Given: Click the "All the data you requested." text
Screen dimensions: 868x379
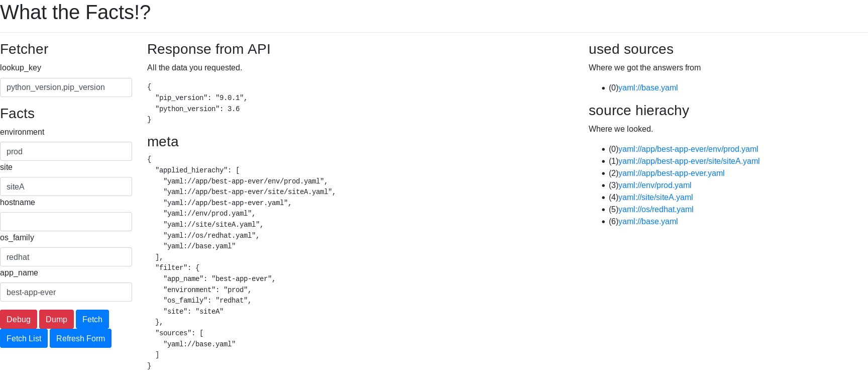Looking at the screenshot, I should pos(194,67).
